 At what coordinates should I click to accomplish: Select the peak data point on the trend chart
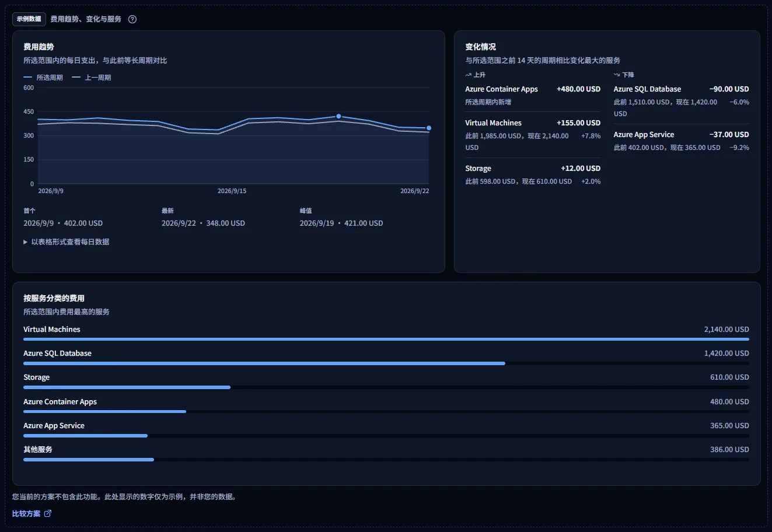click(x=338, y=116)
